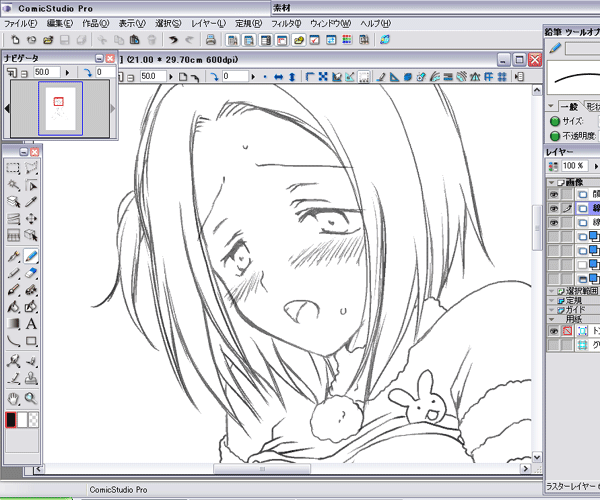Screen dimensions: 600x500
Task: Select the magnifier zoom tool
Action: tap(31, 399)
